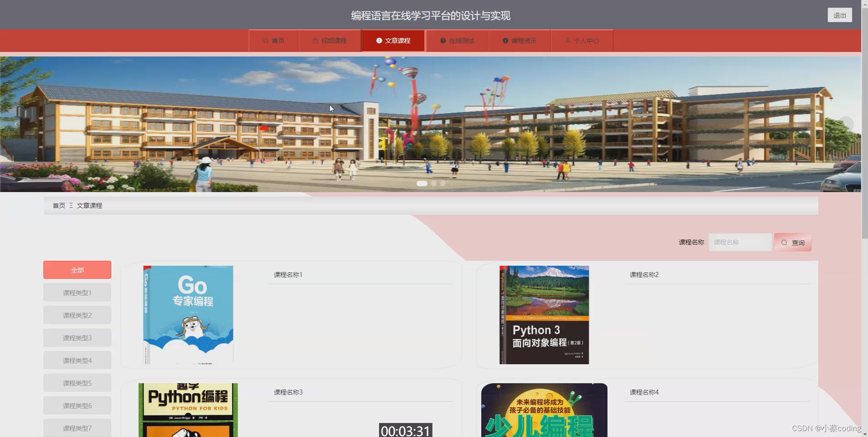Open the 课程名称1 course title
The image size is (868, 437).
coord(288,275)
